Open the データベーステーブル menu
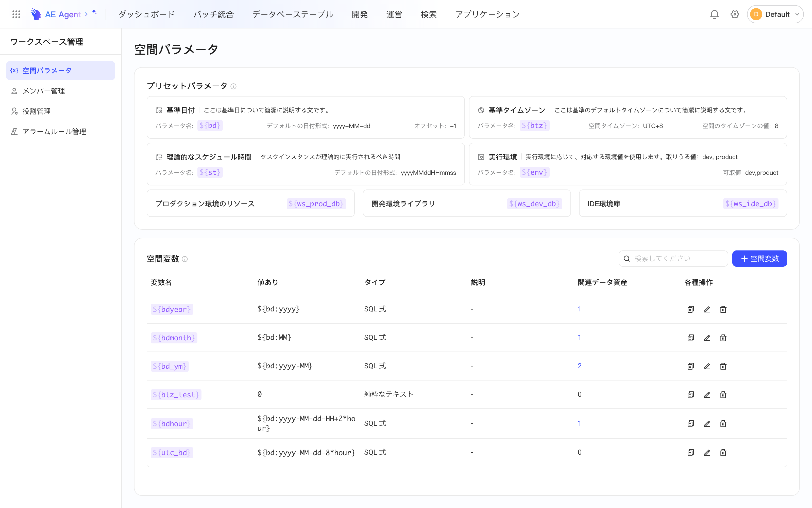812x508 pixels. point(293,14)
